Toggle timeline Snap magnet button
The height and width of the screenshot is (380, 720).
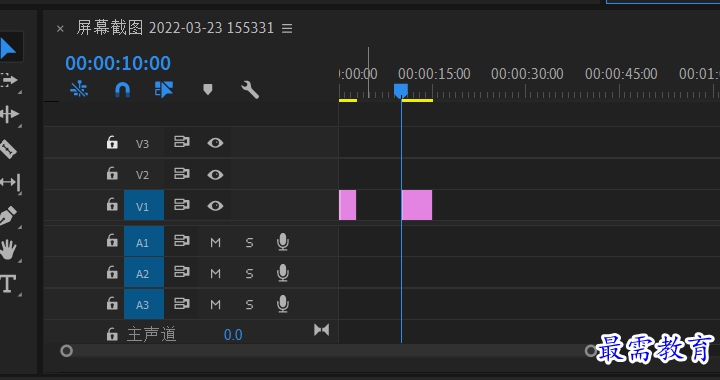[122, 89]
